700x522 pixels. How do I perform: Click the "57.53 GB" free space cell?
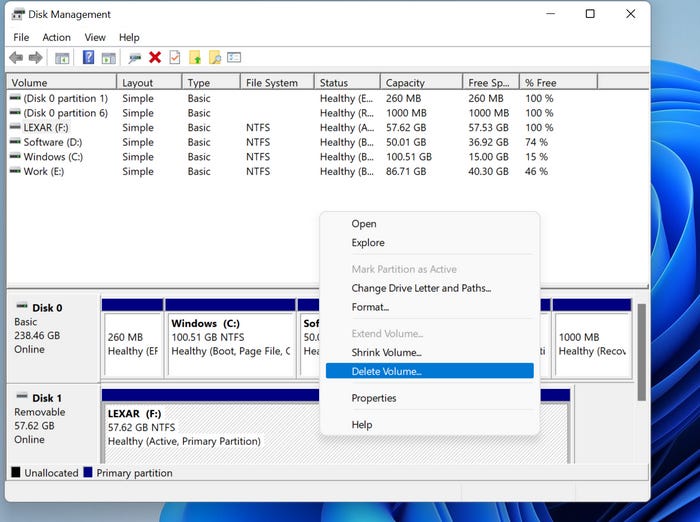point(488,127)
